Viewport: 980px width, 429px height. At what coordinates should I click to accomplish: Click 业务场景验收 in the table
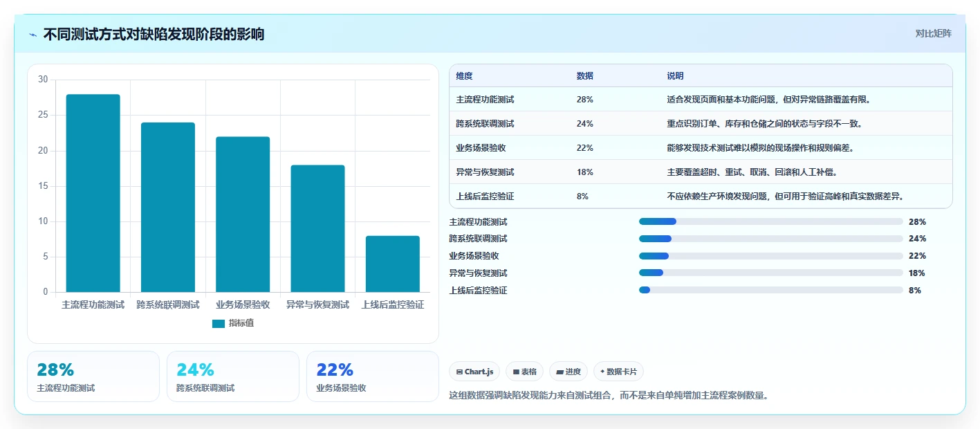[481, 148]
